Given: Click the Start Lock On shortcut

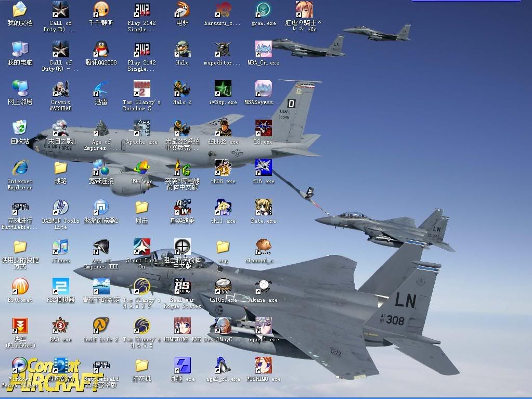Looking at the screenshot, I should click(x=142, y=247).
